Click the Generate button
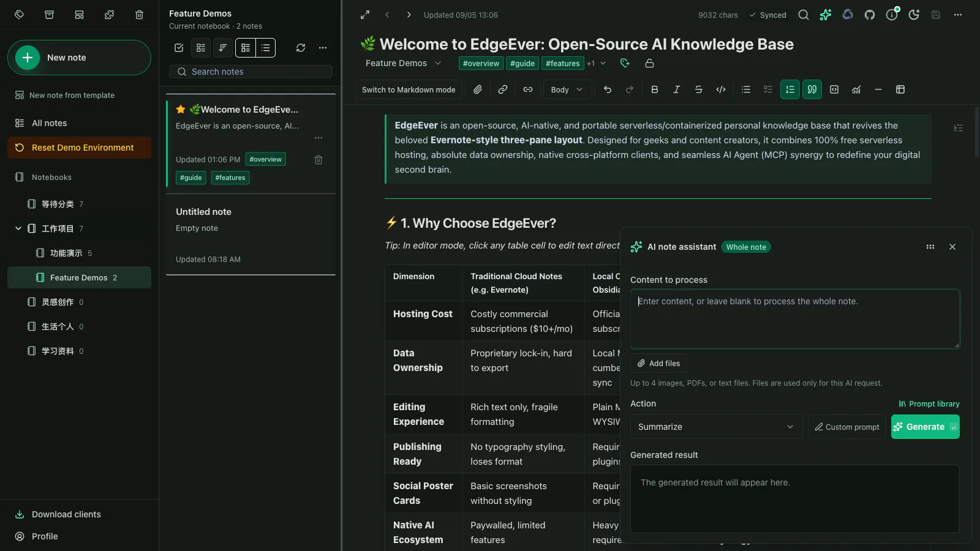The height and width of the screenshot is (551, 980). (x=925, y=427)
